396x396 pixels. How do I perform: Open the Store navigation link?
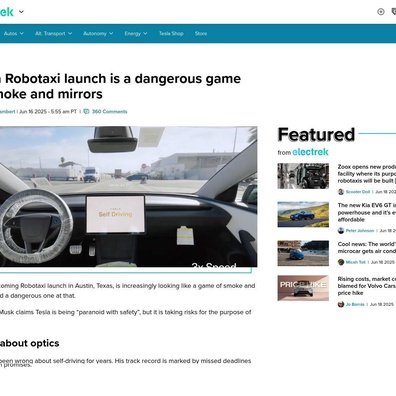coord(201,34)
